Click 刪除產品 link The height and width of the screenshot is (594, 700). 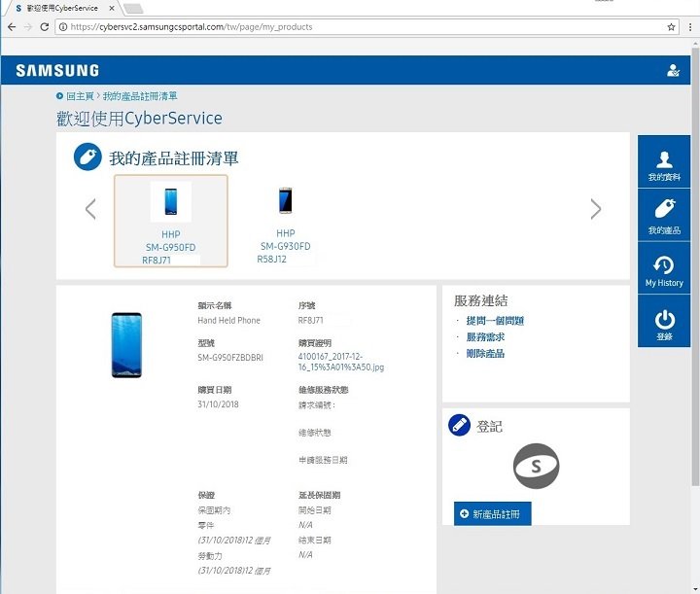485,354
